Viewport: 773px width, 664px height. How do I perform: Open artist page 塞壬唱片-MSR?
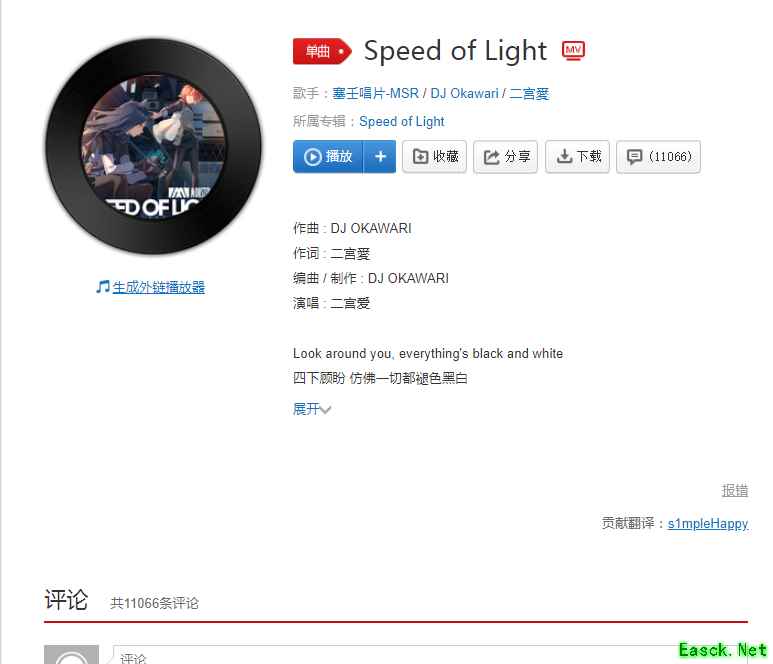pyautogui.click(x=375, y=93)
